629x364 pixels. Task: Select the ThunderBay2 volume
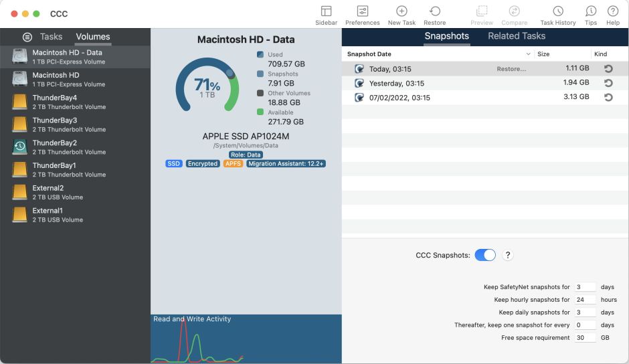[54, 147]
